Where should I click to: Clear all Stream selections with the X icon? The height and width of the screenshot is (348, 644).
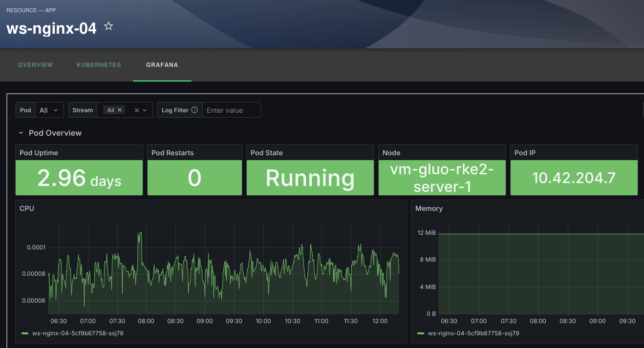pos(135,110)
